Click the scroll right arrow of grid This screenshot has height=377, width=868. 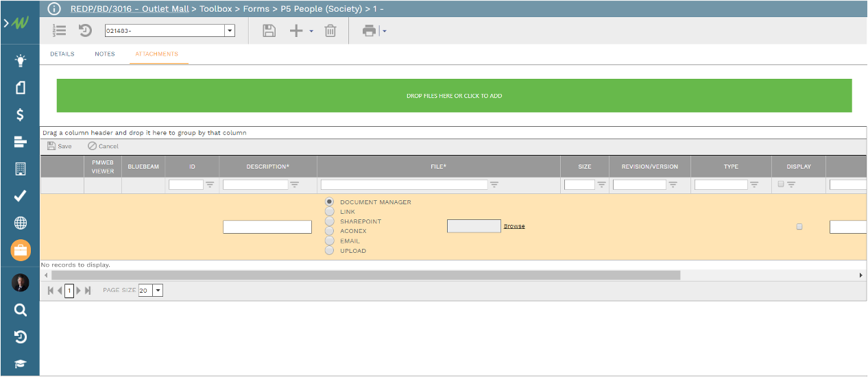[x=861, y=275]
